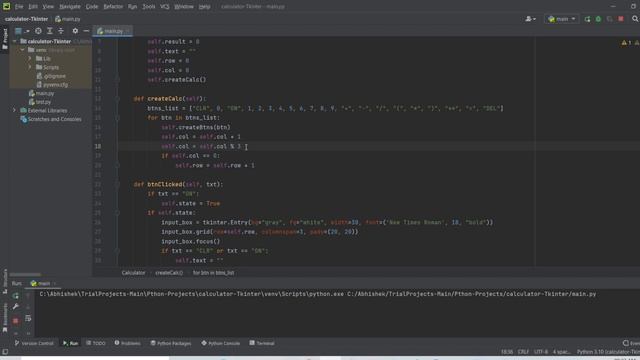Collapse the calculator-Tkinter root folder
This screenshot has height=360, width=640.
(15, 42)
